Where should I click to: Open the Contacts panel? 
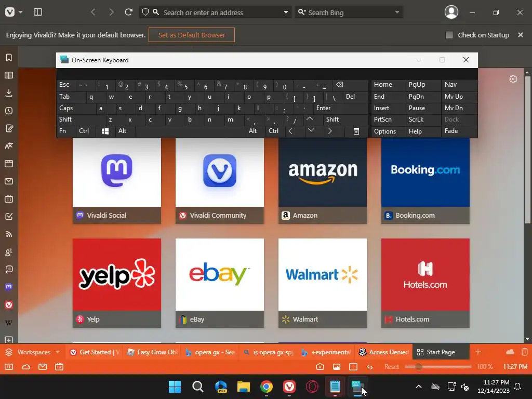(x=9, y=252)
